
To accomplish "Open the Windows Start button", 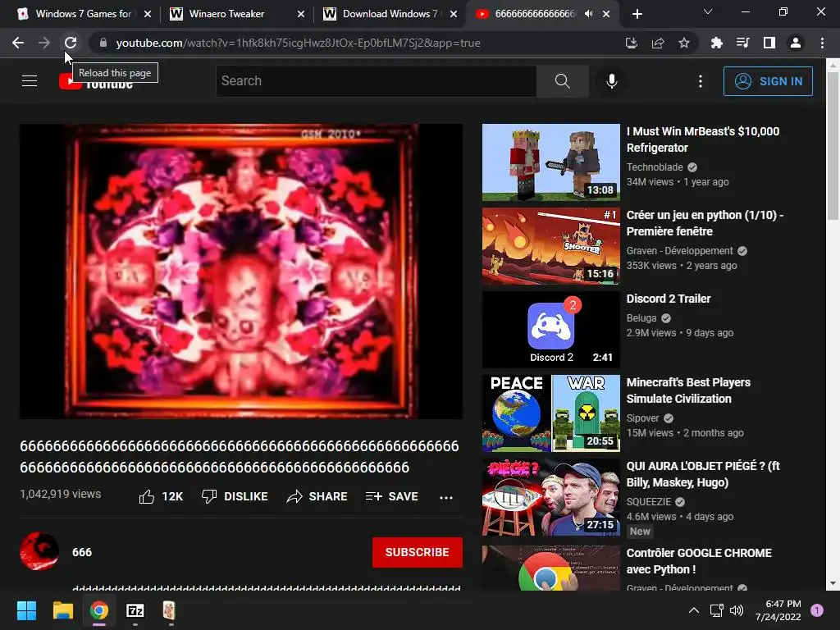I will 26,610.
